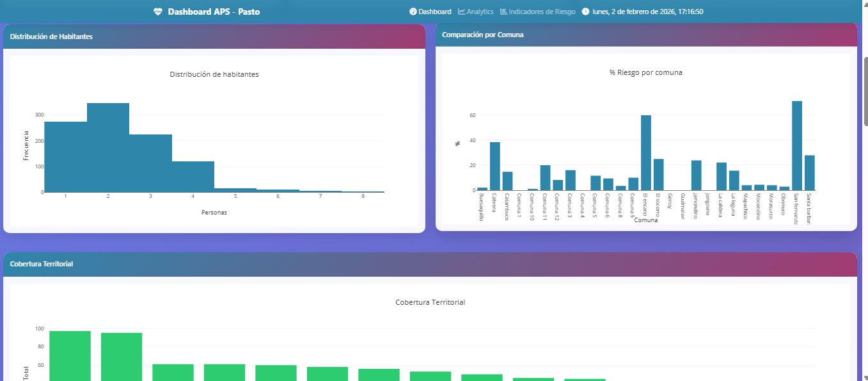Select the Comuna 11 bar
868x381 pixels.
(546, 178)
